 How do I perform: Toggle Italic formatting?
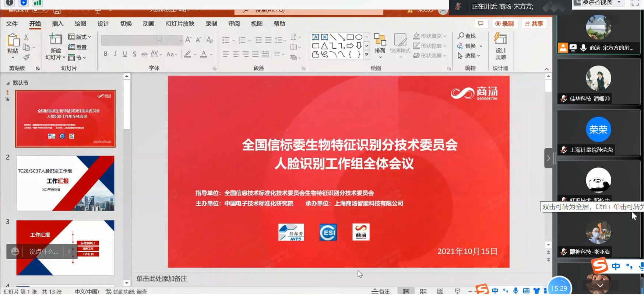(x=115, y=54)
